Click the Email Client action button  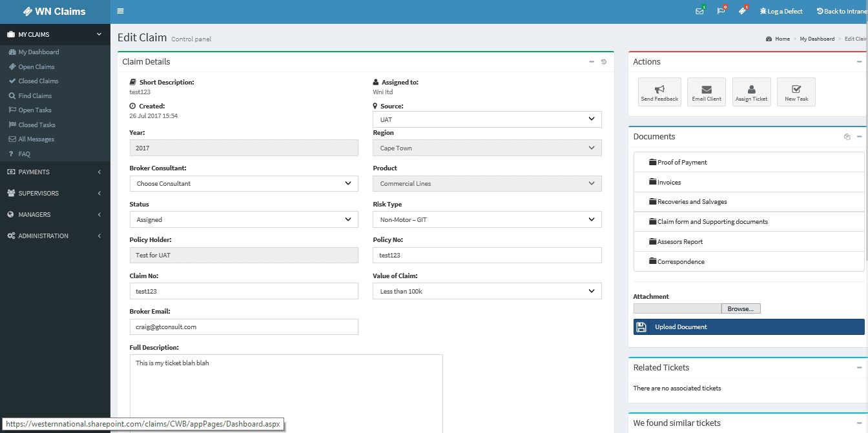707,92
